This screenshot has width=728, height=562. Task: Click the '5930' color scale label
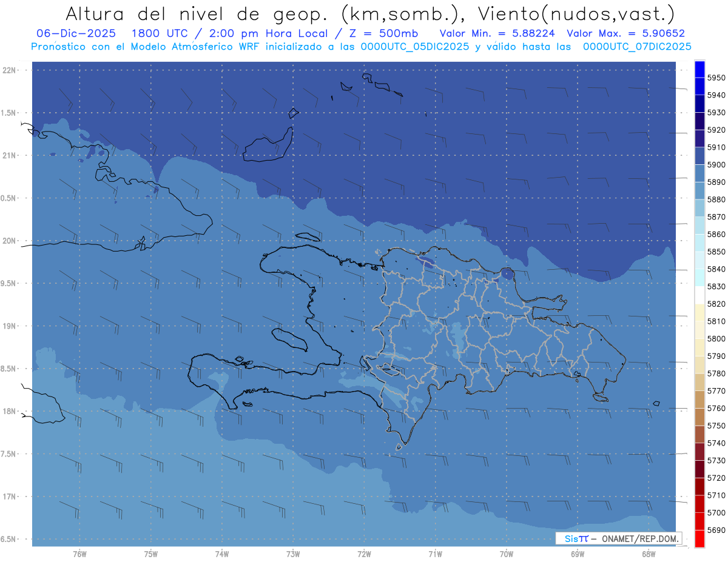coord(716,113)
